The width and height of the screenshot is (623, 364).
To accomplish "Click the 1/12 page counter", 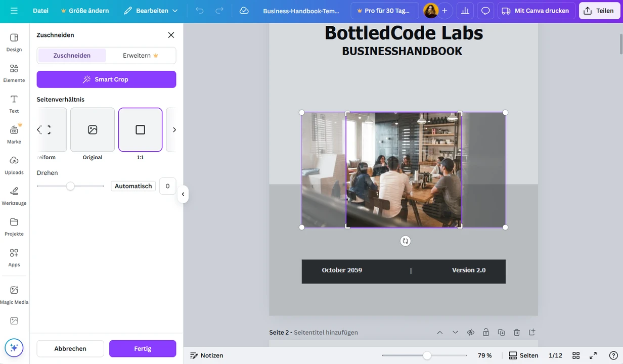I will [x=555, y=355].
